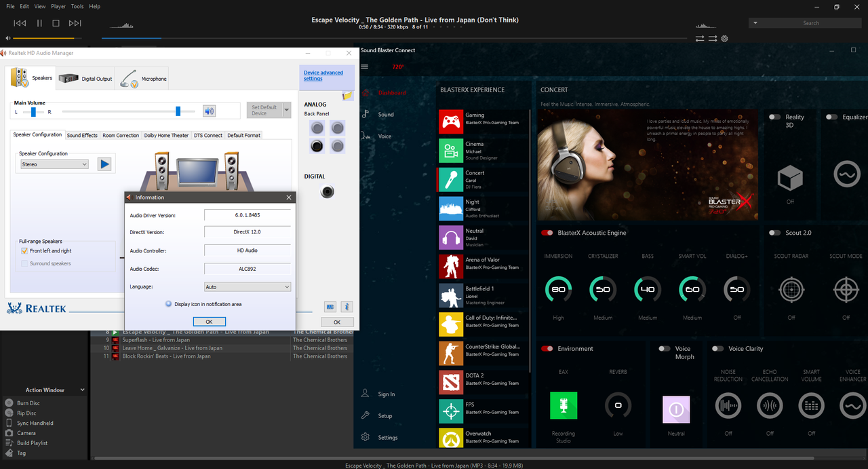The width and height of the screenshot is (868, 469).
Task: Open the Speaker Configuration Stereo dropdown
Action: (55, 164)
